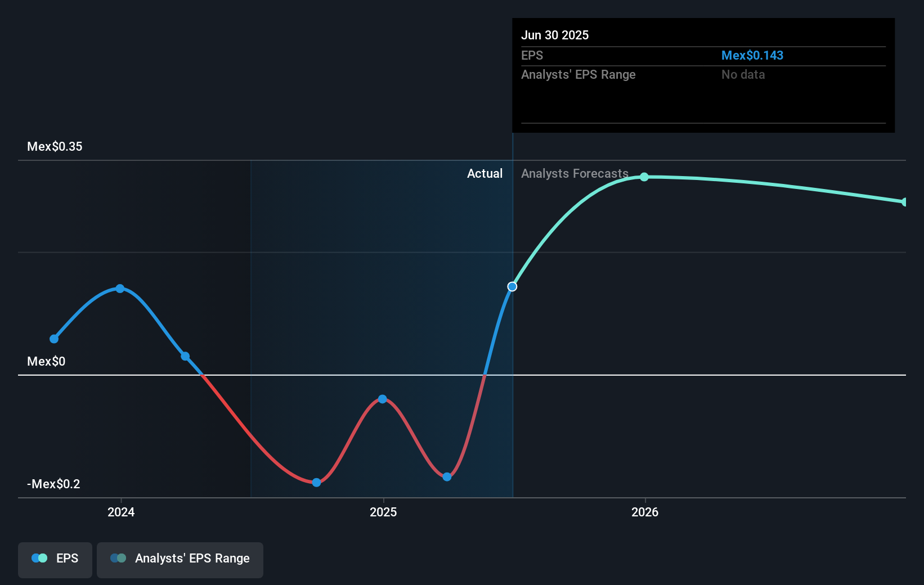
Task: Click the -Mex$0.2 axis label
Action: tap(53, 484)
